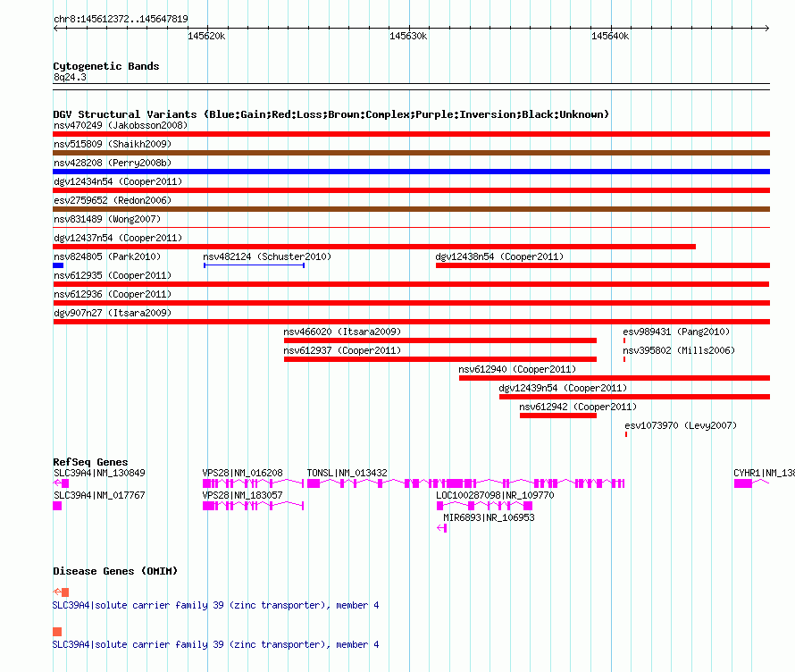795x672 pixels.
Task: Click the nsv482124 (Schuster2010) text label
Action: coord(267,256)
